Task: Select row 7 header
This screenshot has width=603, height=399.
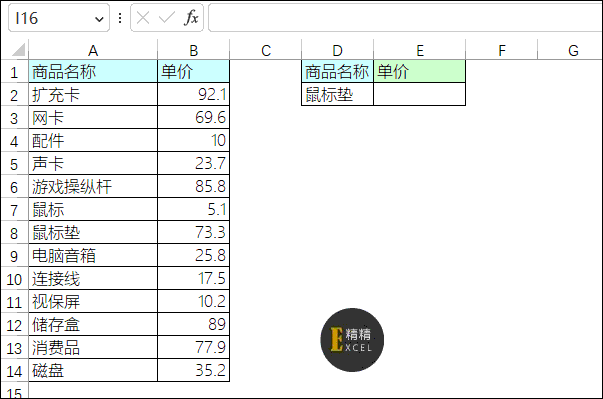Action: point(14,210)
